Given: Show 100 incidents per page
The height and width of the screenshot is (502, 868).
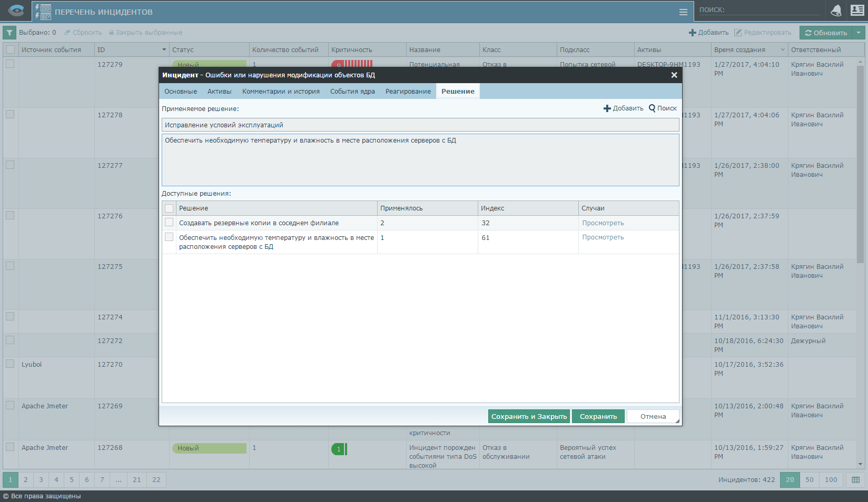Looking at the screenshot, I should point(831,480).
